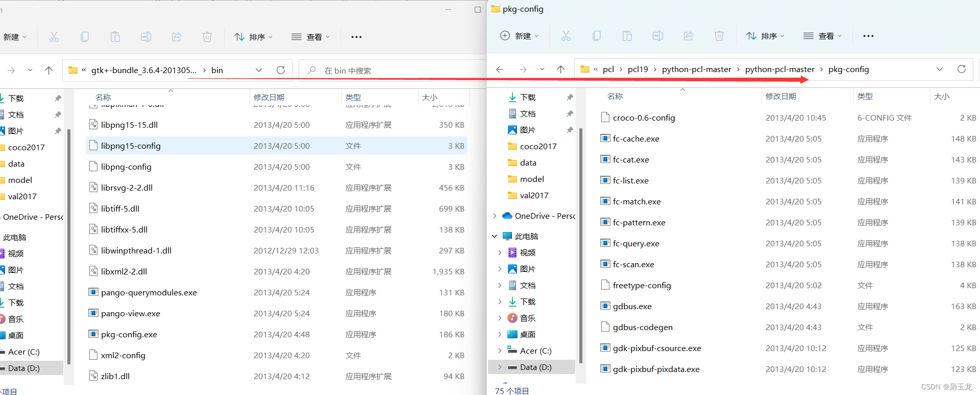Click pcl19 breadcrumb in pkg-config address bar

click(x=638, y=69)
